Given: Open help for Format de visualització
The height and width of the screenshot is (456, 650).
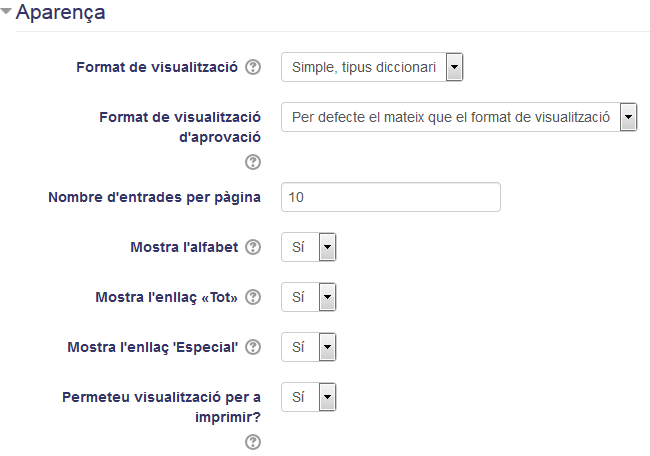Looking at the screenshot, I should [x=253, y=67].
